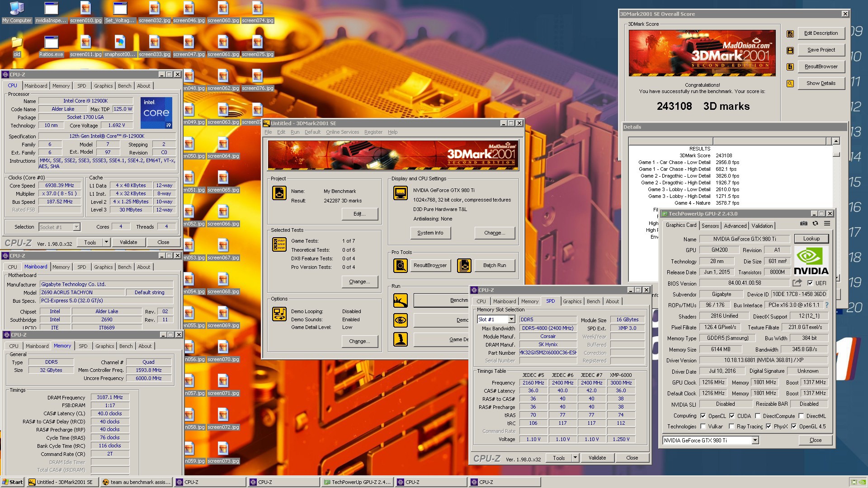
Task: Click Start button on taskbar
Action: (13, 482)
